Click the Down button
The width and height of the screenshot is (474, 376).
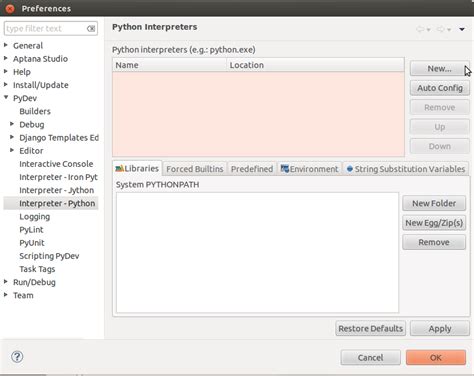tap(440, 146)
